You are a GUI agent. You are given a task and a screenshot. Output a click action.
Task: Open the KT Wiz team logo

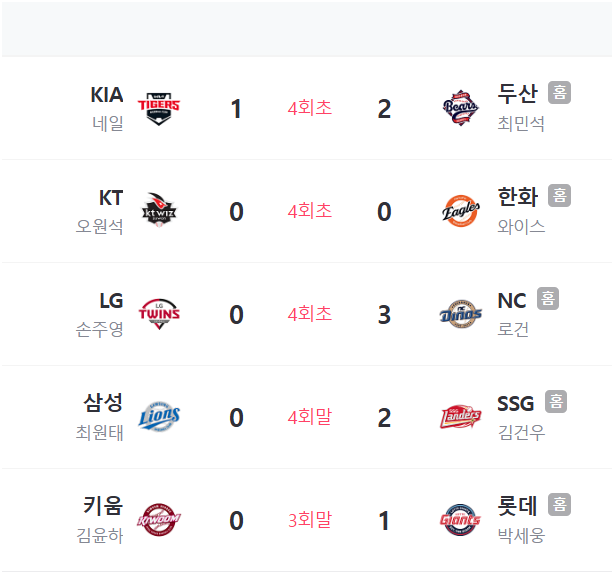tap(159, 211)
